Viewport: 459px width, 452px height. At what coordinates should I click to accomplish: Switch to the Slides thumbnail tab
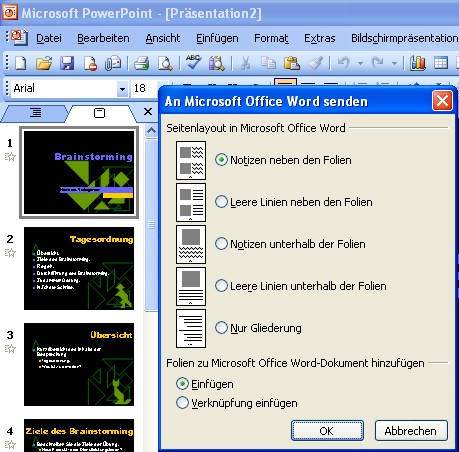(99, 113)
